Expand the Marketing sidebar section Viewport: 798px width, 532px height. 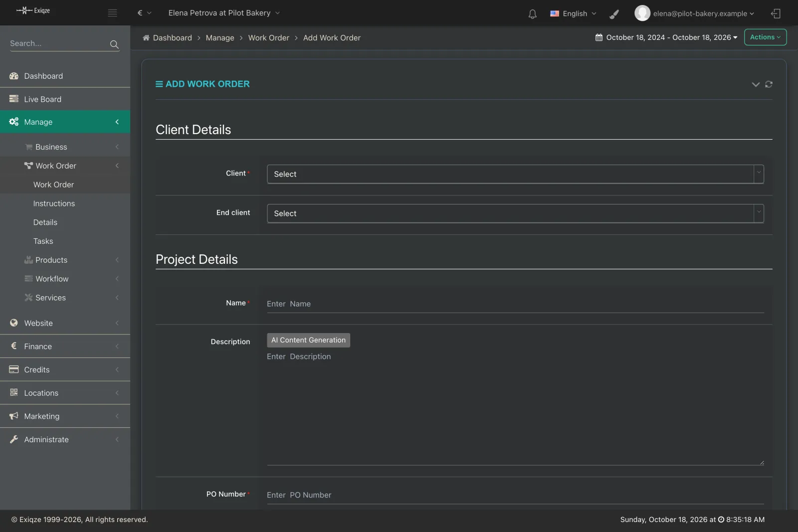pos(65,416)
